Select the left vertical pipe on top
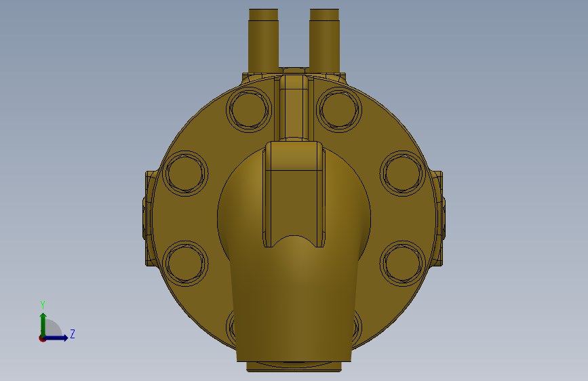 pyautogui.click(x=263, y=41)
